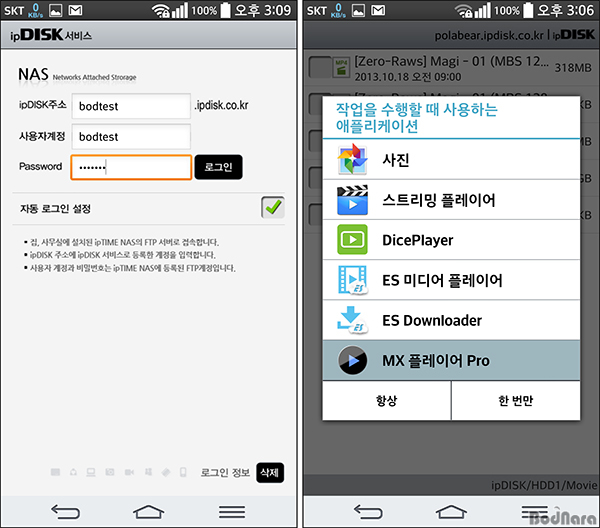
Task: Select the 사진 entry in app chooser
Action: point(451,160)
